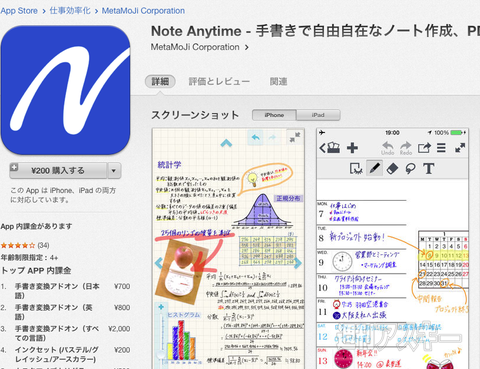Screen dimensions: 480x369
Task: Click the light bulb icon in first screenshot
Action: point(252,178)
